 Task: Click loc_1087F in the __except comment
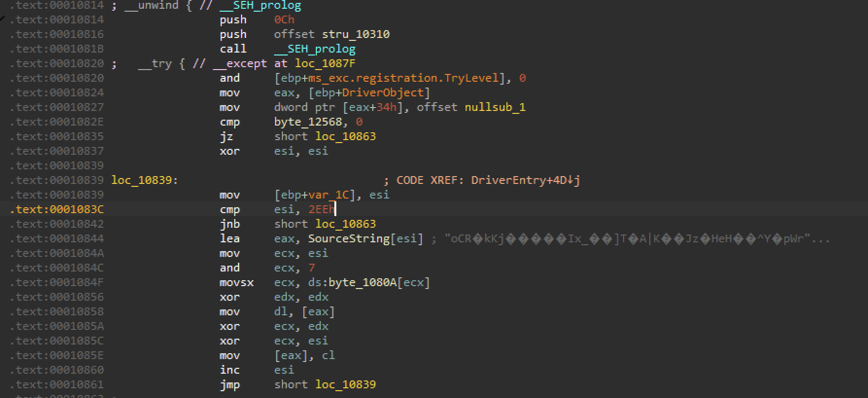coord(325,63)
